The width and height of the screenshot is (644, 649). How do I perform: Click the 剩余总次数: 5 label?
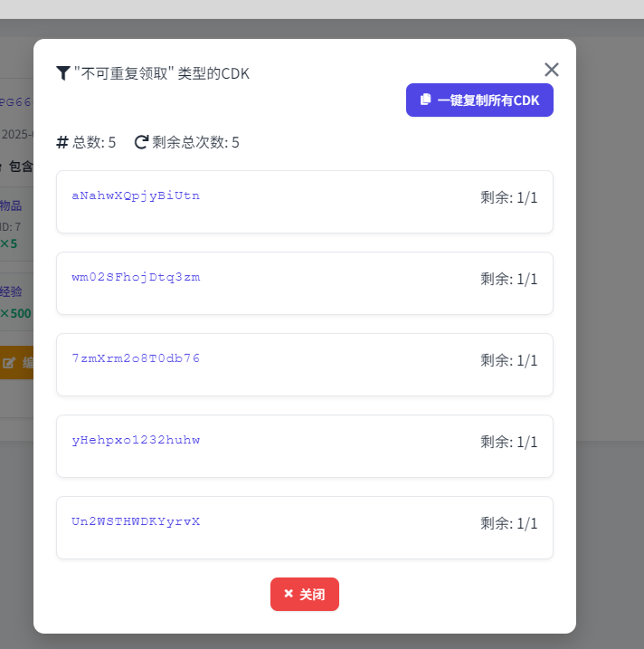(195, 142)
